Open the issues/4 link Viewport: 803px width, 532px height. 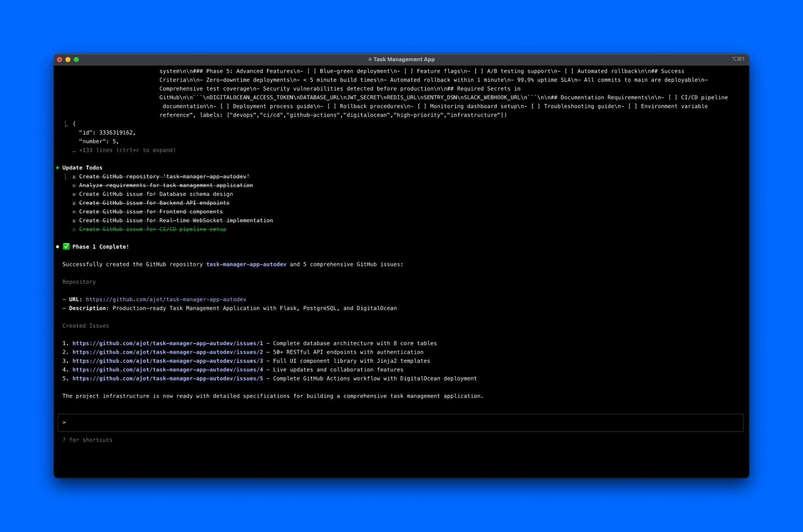coord(168,370)
